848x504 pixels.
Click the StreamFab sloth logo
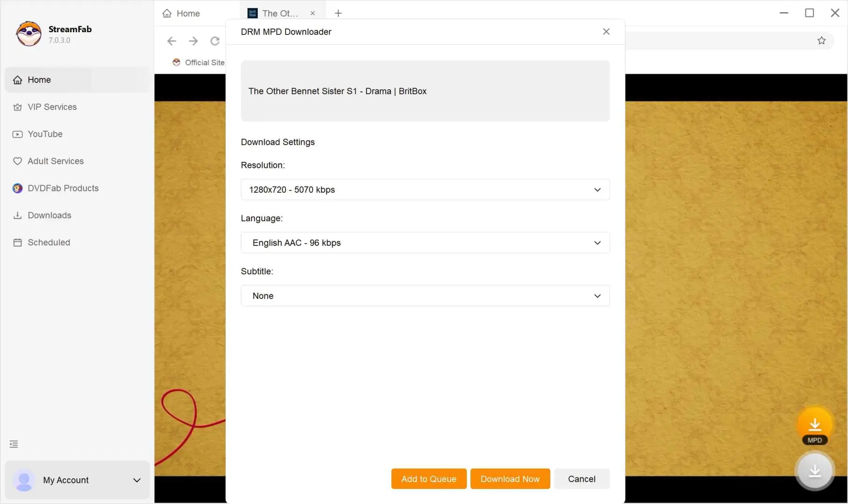(x=28, y=34)
